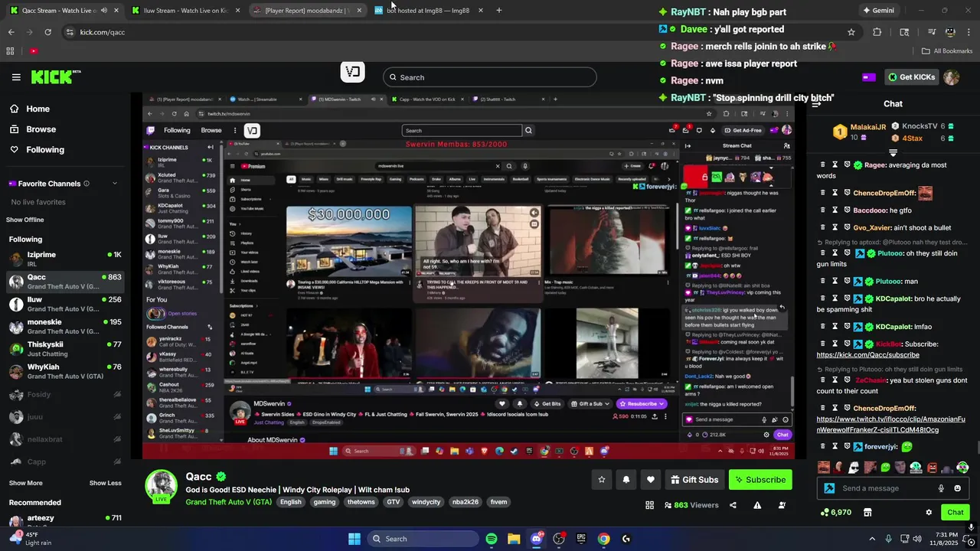Open the Chrome three-dot menu
This screenshot has width=980, height=551.
pyautogui.click(x=969, y=32)
